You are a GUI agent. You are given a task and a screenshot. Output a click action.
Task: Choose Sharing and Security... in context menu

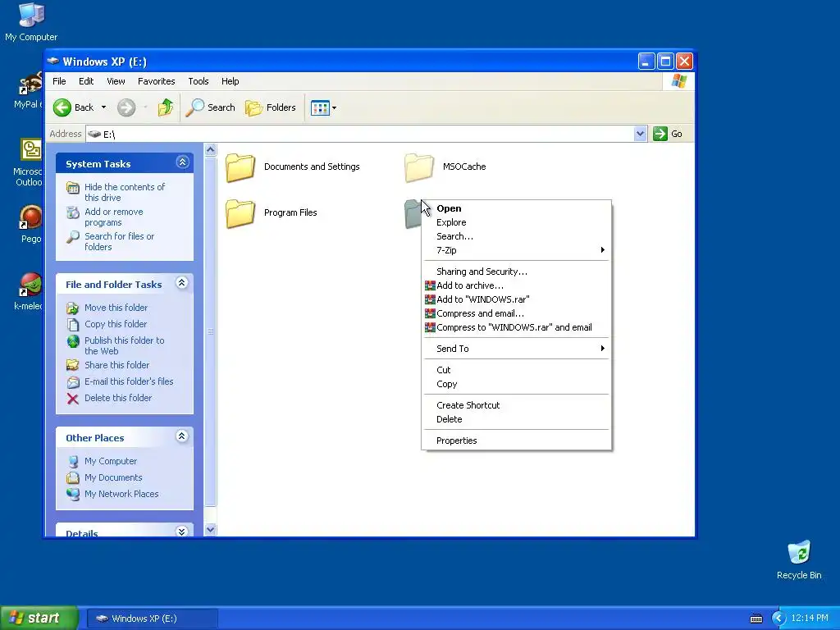pos(517,272)
